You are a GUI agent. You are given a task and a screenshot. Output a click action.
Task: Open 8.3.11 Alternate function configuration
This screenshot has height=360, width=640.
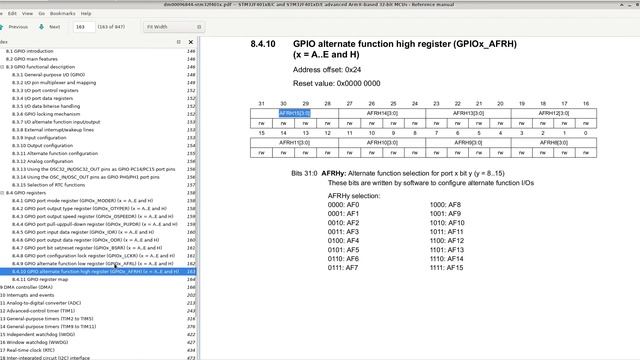(55, 153)
